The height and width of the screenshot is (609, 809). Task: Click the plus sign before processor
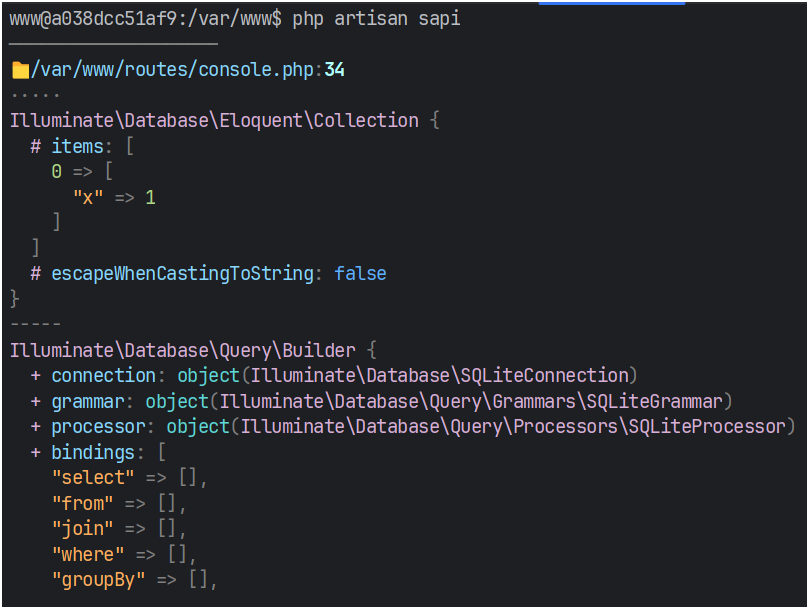[x=35, y=428]
